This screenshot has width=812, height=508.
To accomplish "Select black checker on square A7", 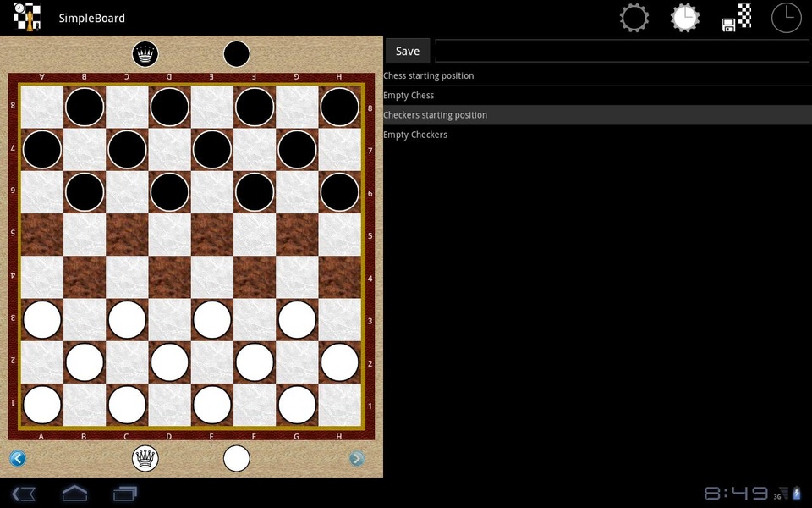I will click(x=42, y=149).
